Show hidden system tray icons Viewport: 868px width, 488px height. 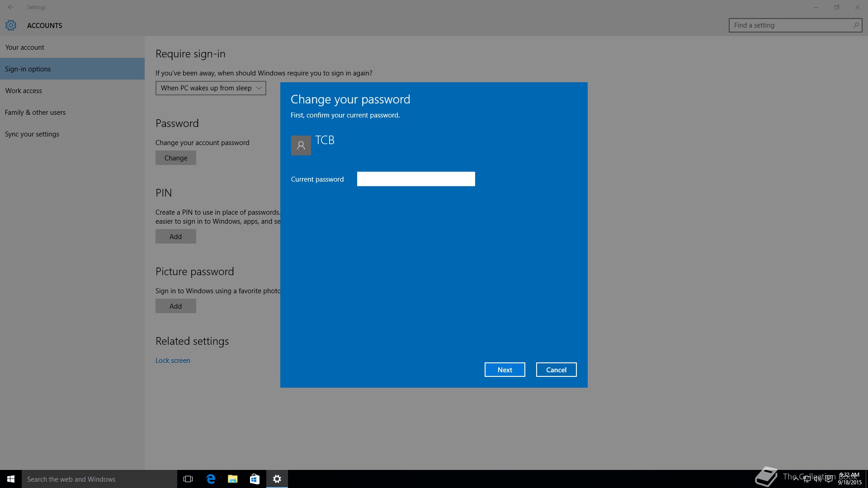[796, 479]
